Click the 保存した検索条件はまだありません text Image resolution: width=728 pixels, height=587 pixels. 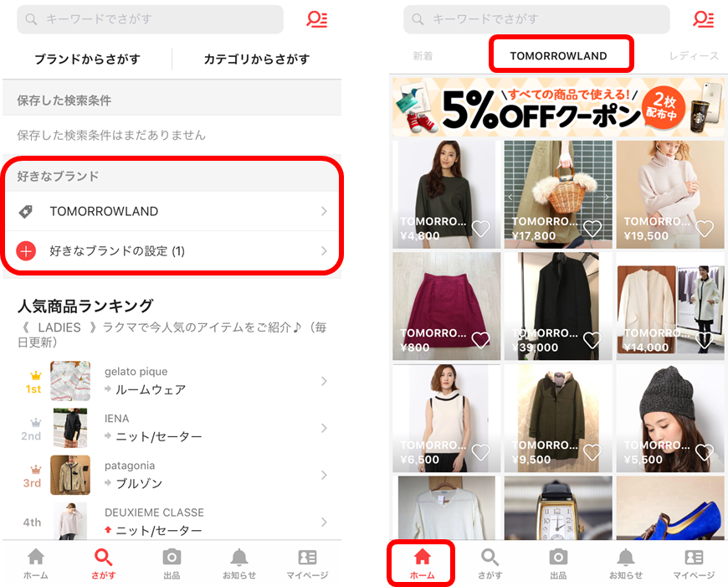pyautogui.click(x=111, y=136)
